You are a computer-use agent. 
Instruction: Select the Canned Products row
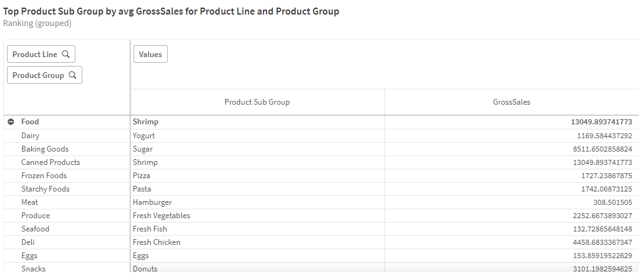(51, 162)
